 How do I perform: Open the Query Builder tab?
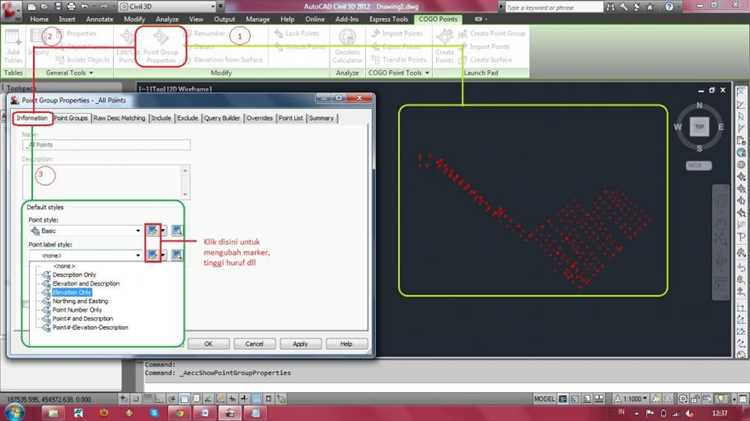point(222,118)
